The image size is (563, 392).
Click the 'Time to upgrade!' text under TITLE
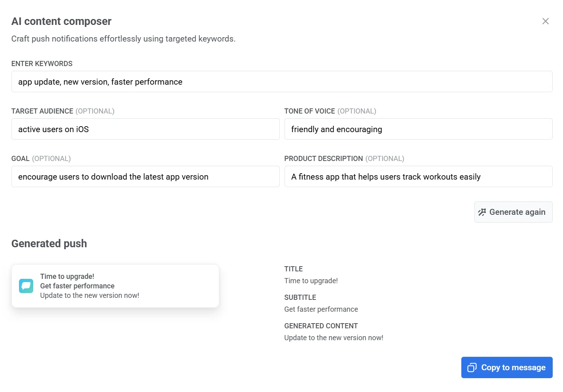(x=311, y=281)
